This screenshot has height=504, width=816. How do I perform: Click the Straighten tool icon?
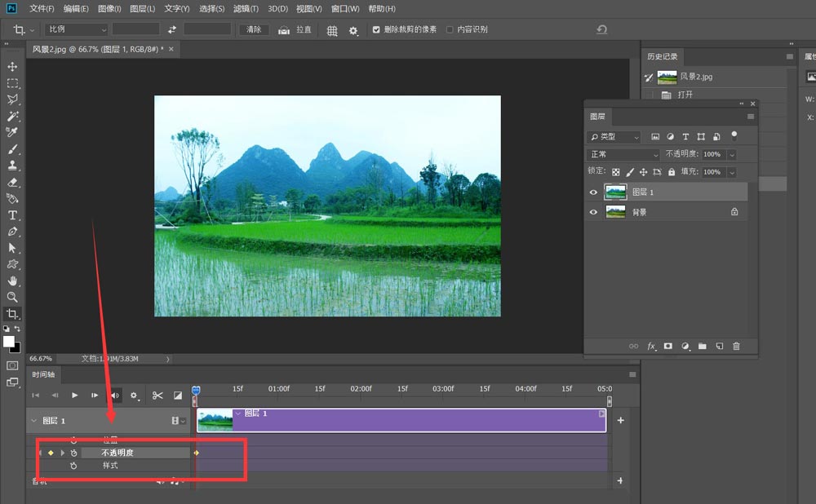284,29
